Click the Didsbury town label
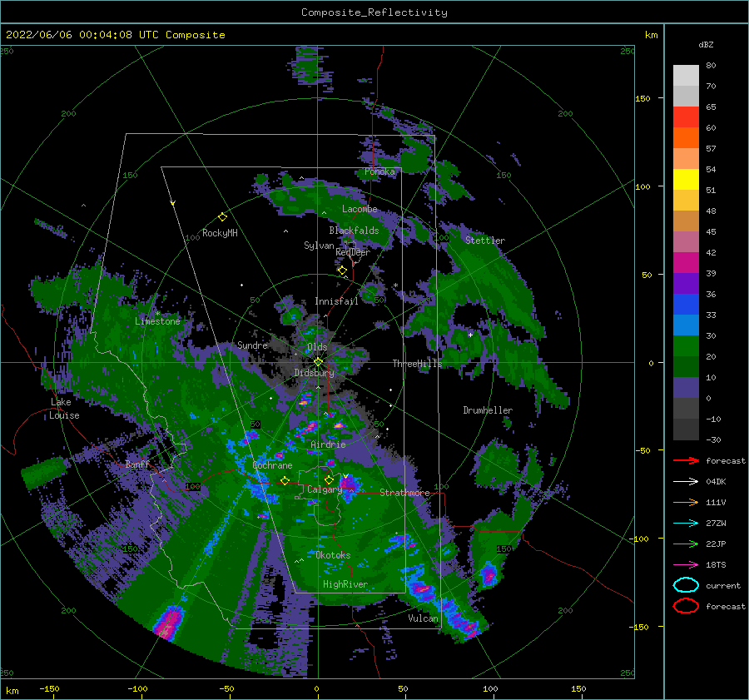This screenshot has height=700, width=749. (x=315, y=373)
